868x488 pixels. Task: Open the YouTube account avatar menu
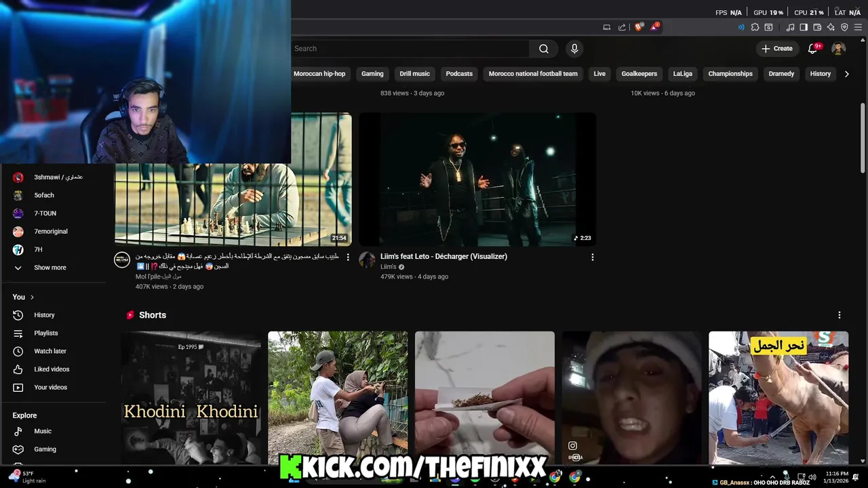coord(839,49)
